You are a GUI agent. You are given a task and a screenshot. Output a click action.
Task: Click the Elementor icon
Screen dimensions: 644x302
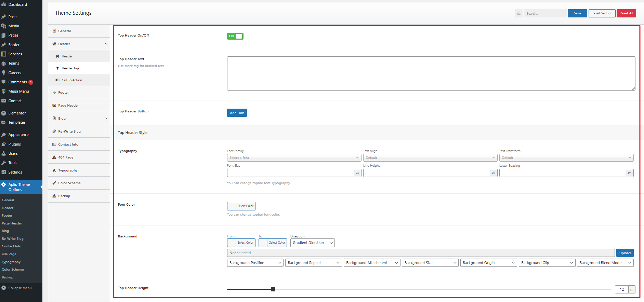tap(4, 113)
